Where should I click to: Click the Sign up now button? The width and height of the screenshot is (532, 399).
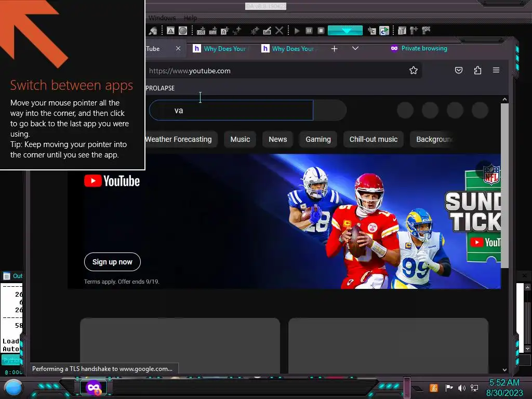(x=112, y=262)
